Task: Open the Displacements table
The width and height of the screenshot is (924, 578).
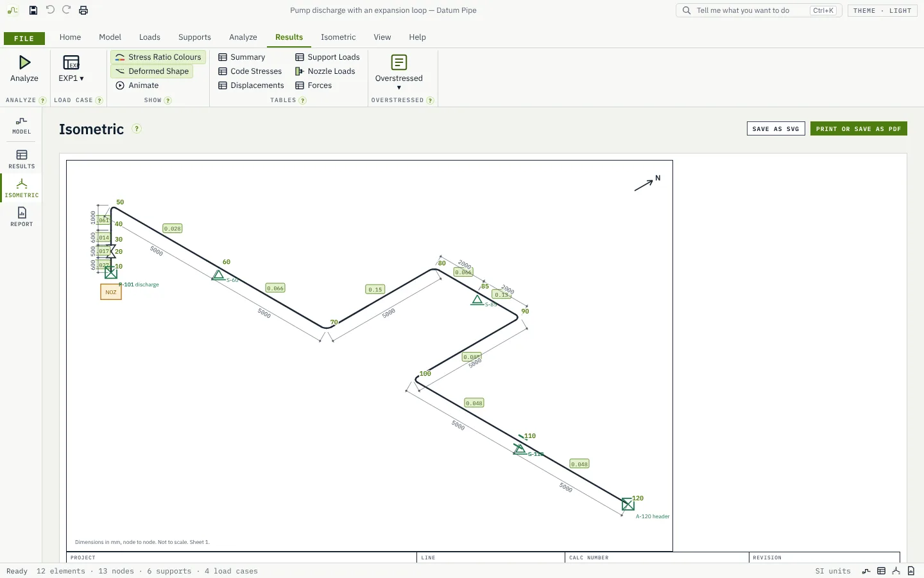Action: [x=251, y=85]
